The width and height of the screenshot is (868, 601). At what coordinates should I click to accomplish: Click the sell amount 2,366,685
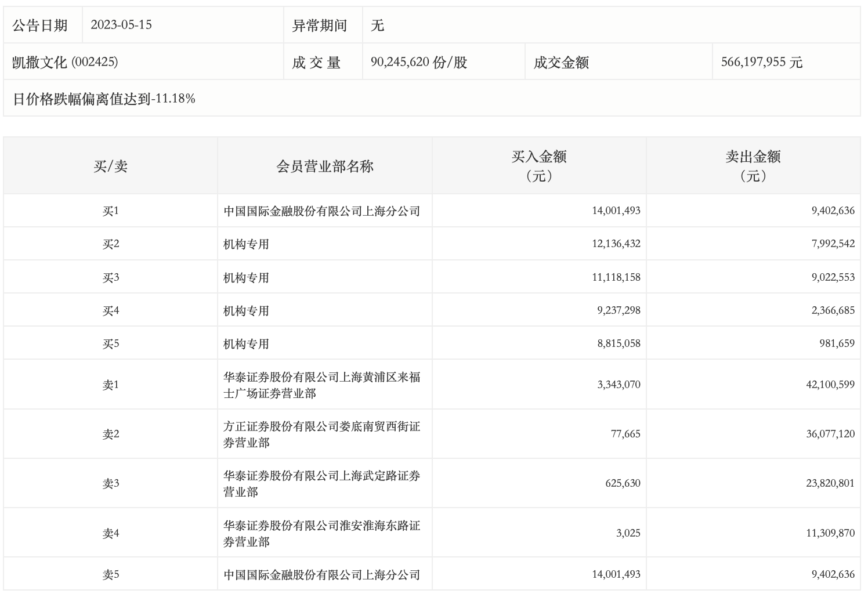833,310
